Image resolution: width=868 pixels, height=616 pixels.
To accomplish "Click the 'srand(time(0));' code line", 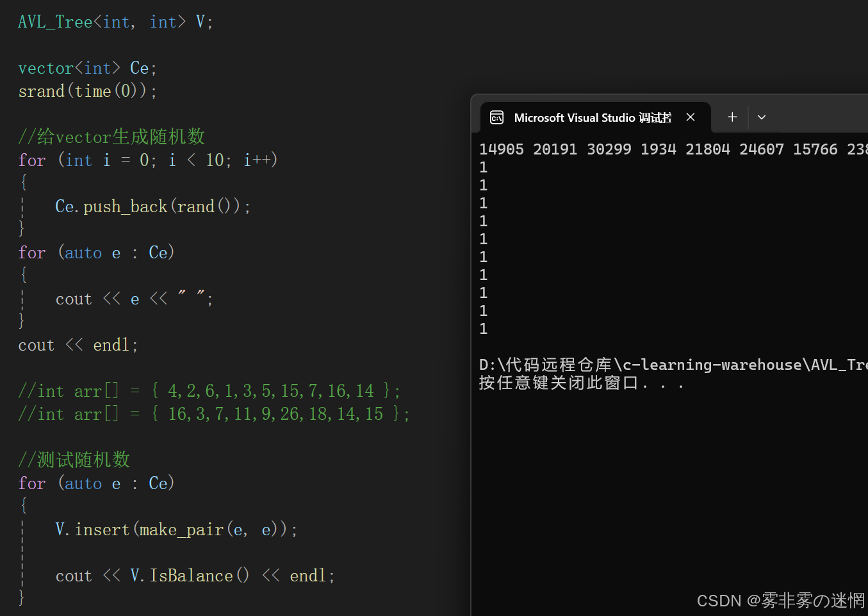I will [88, 91].
